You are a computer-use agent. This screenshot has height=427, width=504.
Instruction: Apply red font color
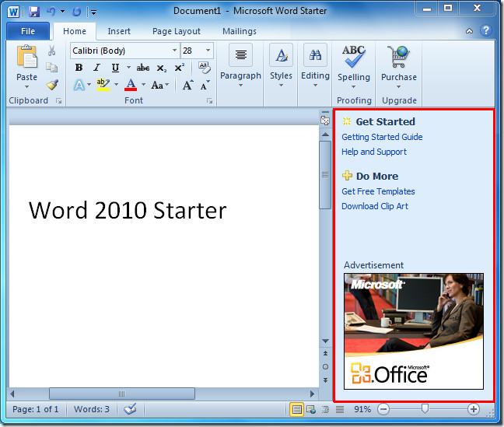[x=131, y=85]
